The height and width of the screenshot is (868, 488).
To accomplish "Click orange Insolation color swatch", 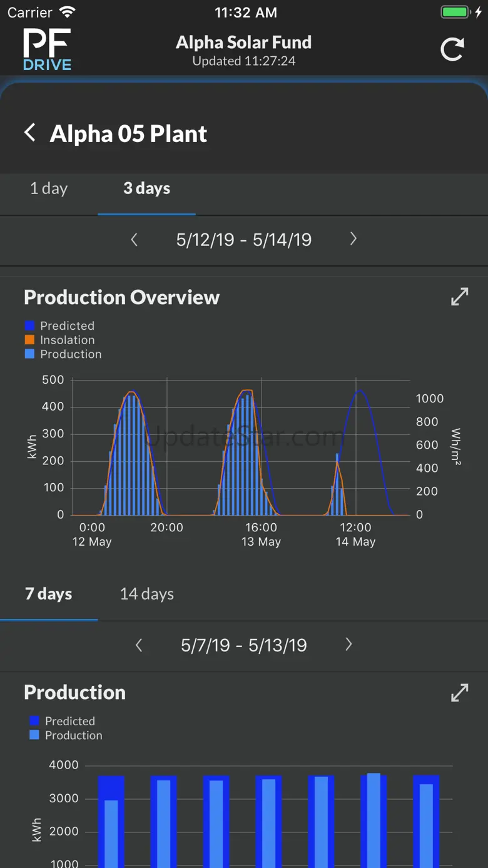I will pos(29,340).
